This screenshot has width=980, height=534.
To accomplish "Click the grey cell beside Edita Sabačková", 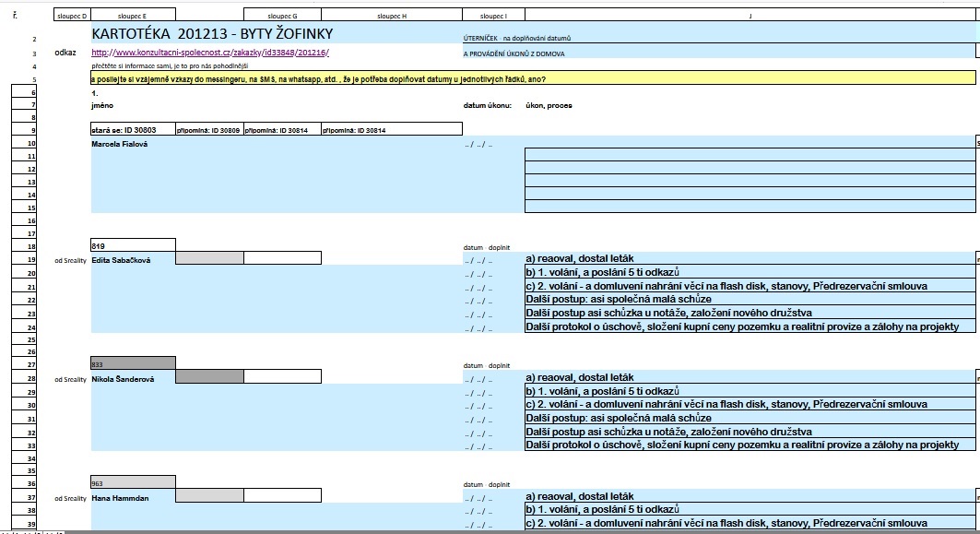I will click(209, 257).
